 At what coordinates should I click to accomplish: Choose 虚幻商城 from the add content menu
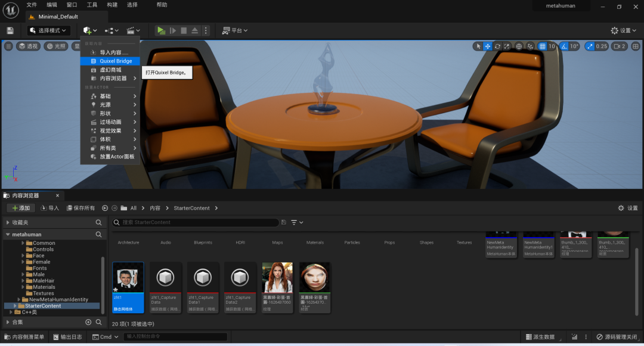110,70
